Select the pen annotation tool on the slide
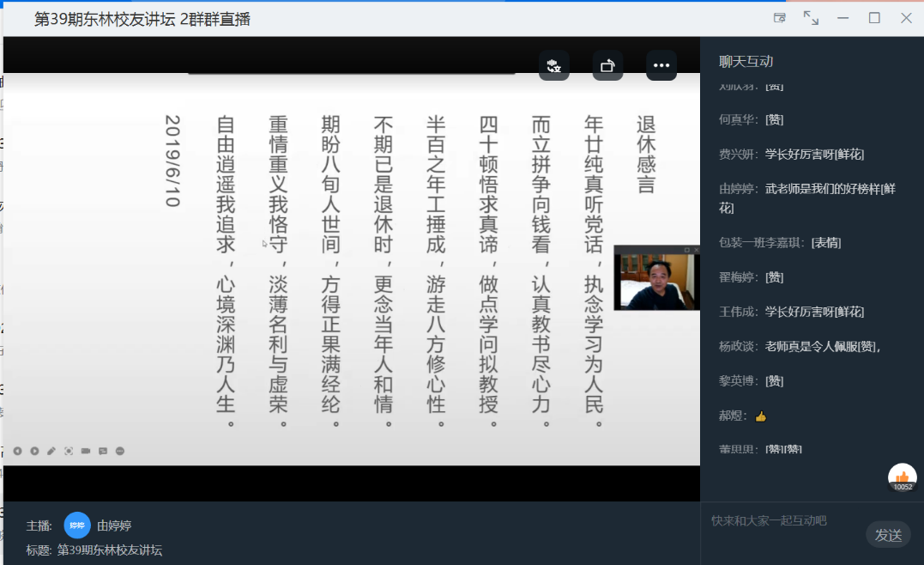 click(x=51, y=451)
